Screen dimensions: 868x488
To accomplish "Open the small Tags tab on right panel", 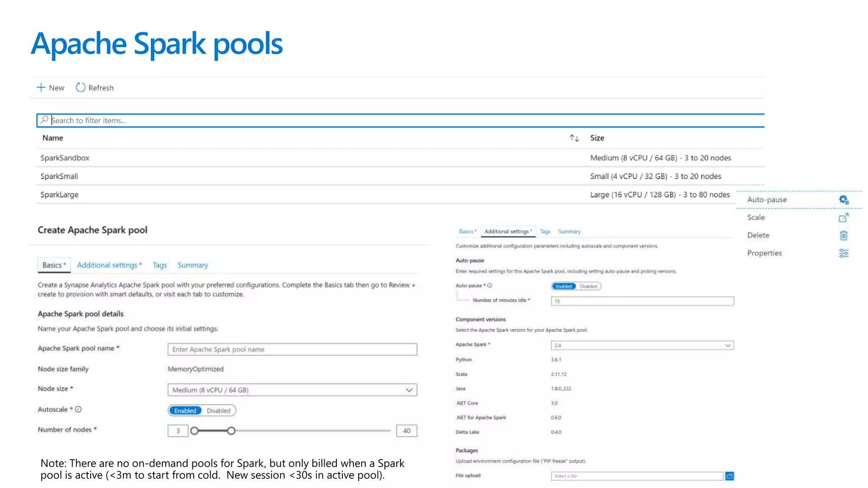I will click(x=545, y=231).
